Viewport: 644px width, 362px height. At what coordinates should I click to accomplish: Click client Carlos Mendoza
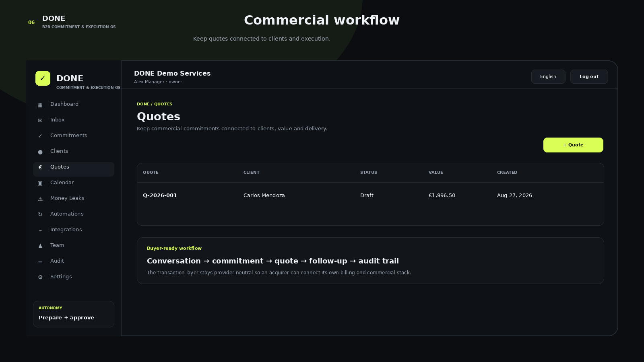tap(264, 195)
